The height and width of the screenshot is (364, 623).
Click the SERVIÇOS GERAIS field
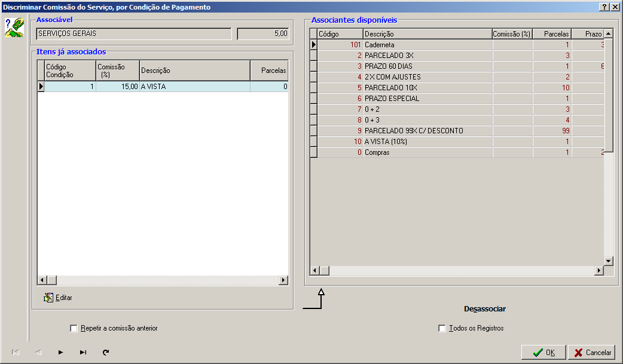click(x=134, y=34)
